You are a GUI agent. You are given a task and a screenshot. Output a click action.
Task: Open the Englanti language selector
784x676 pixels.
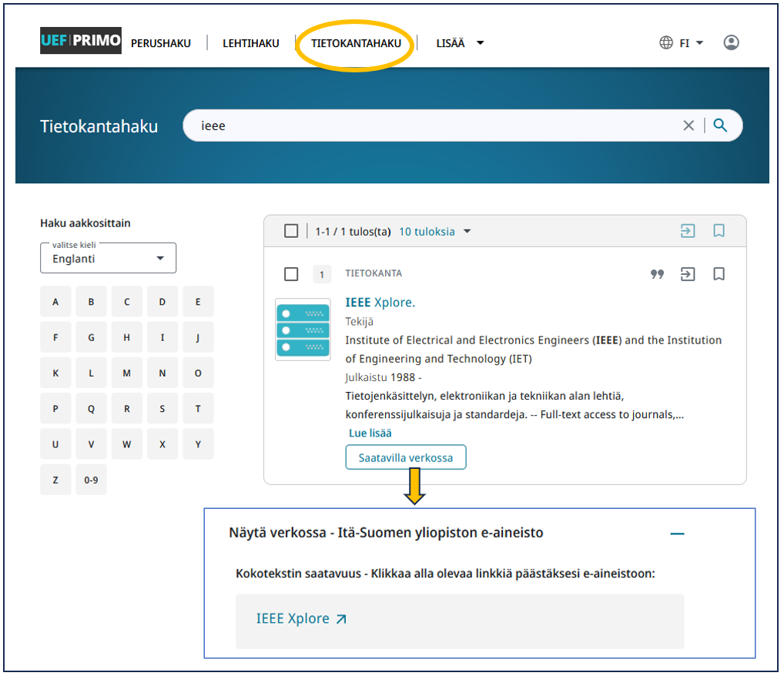tap(108, 258)
